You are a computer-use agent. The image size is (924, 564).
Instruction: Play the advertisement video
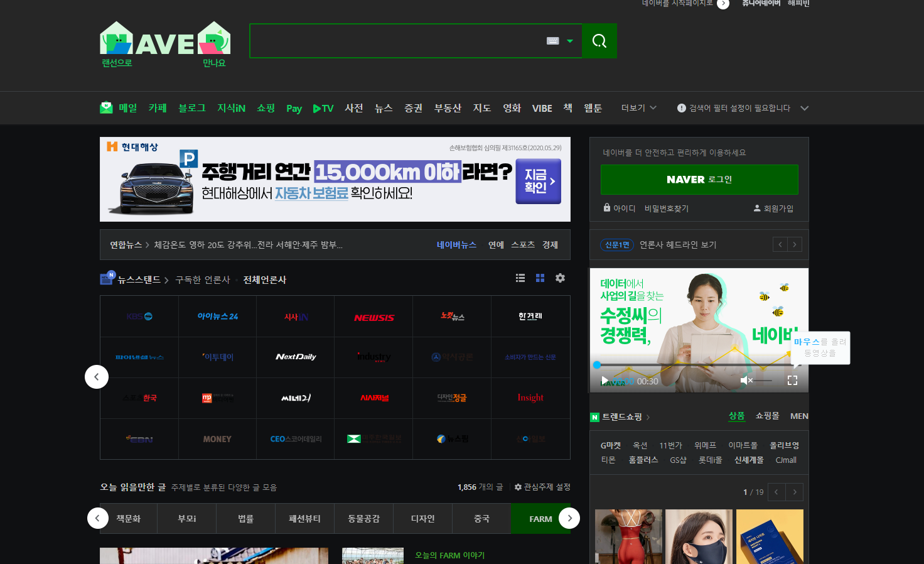point(604,381)
